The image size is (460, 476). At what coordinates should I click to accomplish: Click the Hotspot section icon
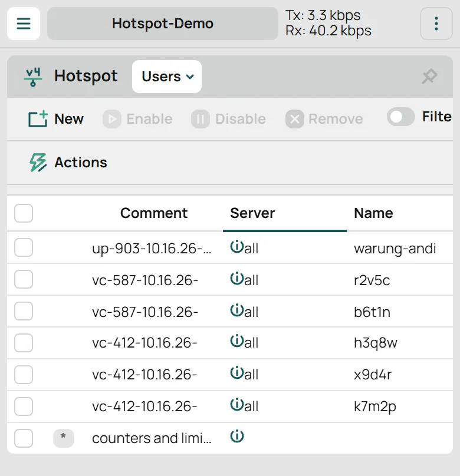point(33,77)
